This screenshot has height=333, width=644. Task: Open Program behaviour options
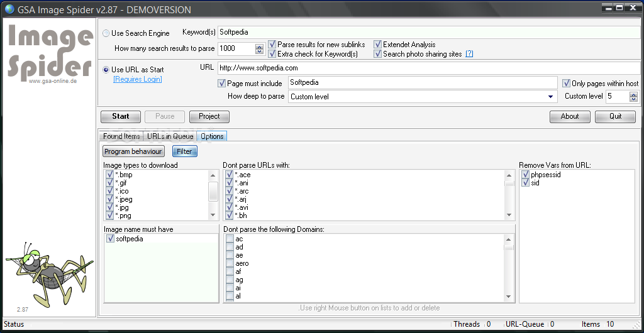click(x=133, y=151)
